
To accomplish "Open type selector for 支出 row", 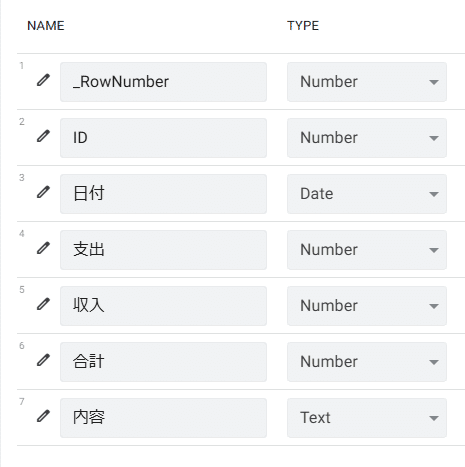I will coord(367,250).
